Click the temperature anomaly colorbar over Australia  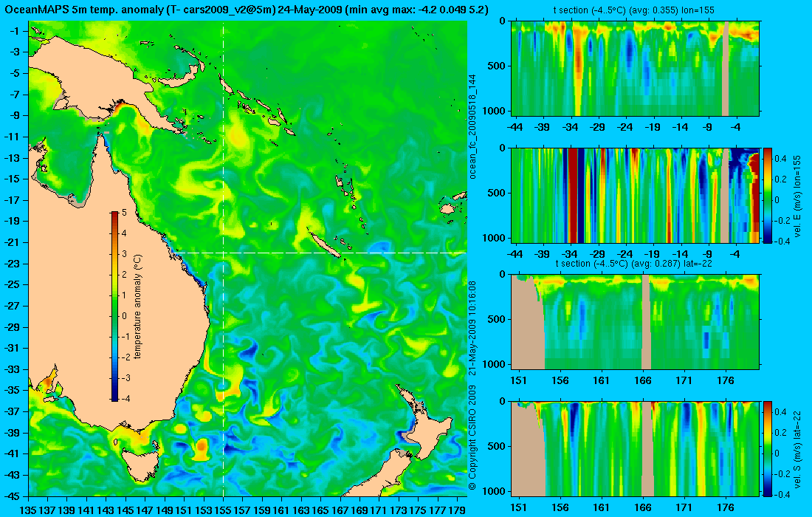pyautogui.click(x=114, y=307)
